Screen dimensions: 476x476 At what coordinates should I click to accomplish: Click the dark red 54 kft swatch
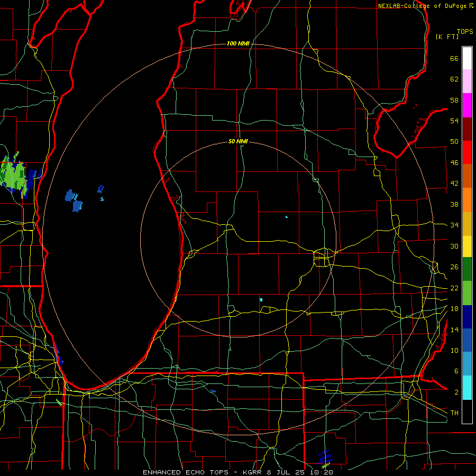[x=467, y=129]
